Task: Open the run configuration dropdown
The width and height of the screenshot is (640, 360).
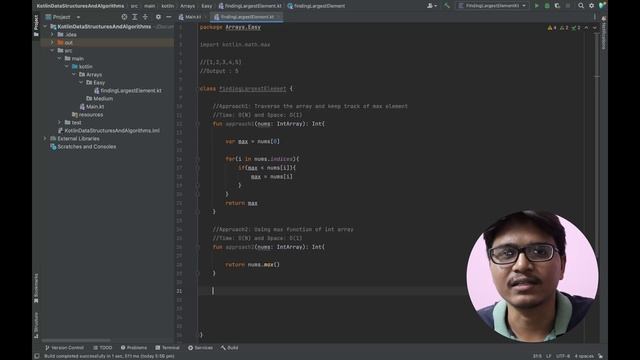Action: point(492,6)
